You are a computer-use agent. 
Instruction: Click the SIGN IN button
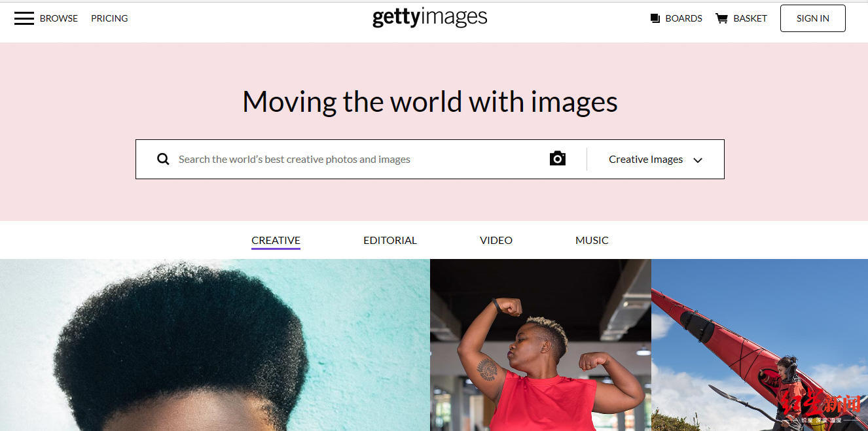pyautogui.click(x=813, y=18)
